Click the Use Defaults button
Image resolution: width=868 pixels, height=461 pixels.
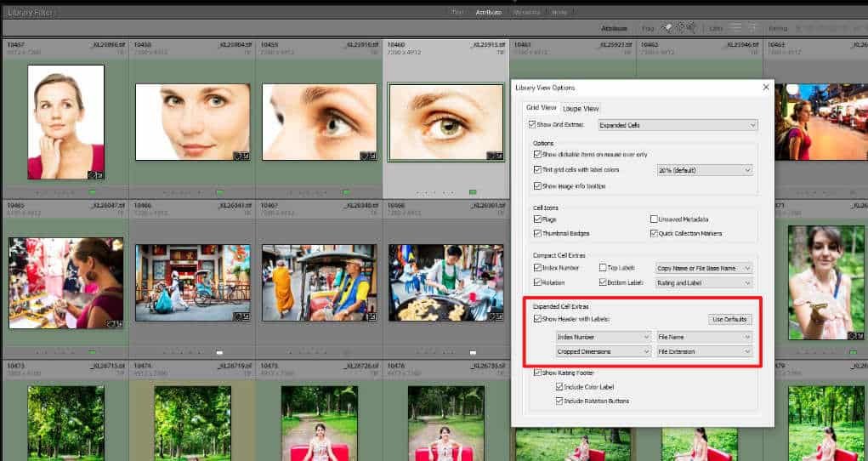(729, 319)
